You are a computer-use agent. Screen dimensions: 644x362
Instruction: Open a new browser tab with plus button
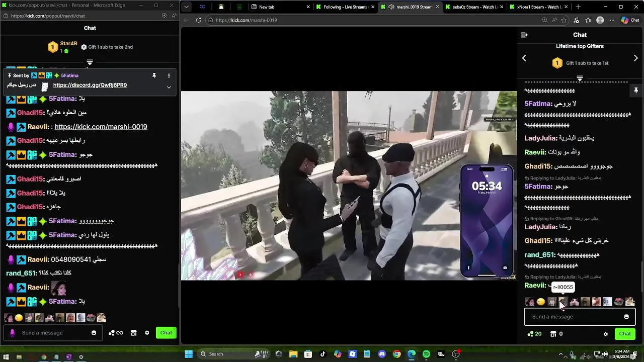pos(578,7)
